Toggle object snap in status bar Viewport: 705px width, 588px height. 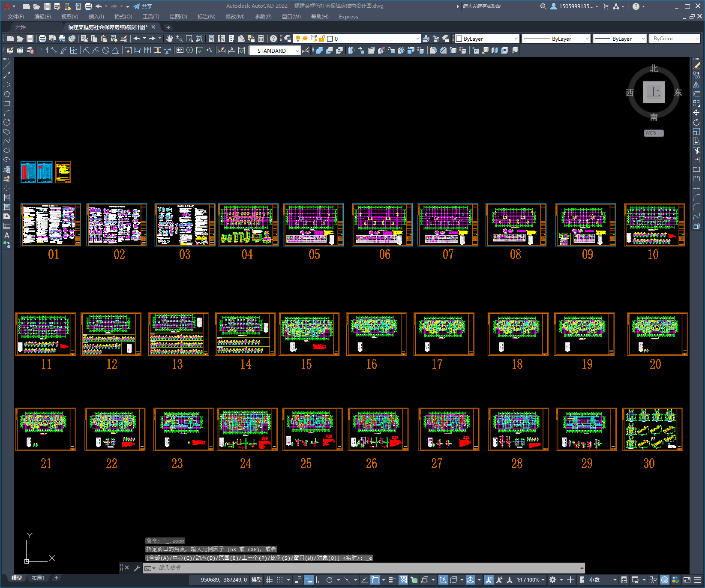[x=375, y=580]
